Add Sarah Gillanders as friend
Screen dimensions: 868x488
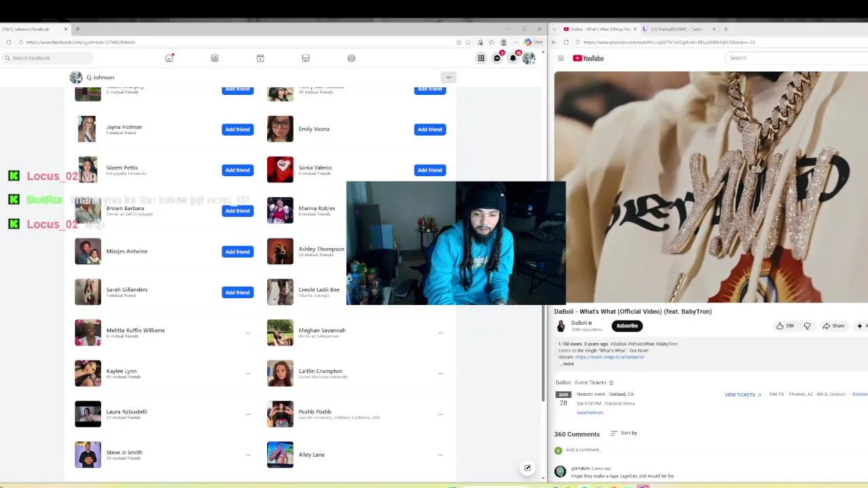(237, 292)
